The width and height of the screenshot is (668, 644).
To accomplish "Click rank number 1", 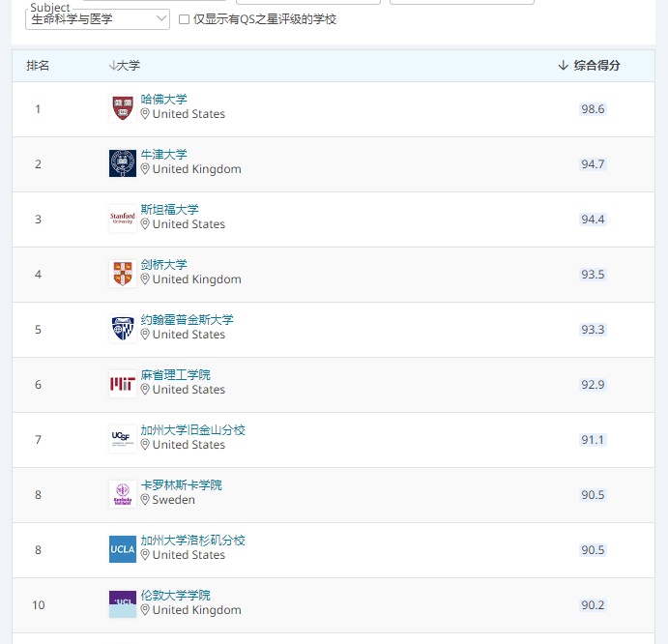I will [x=38, y=109].
